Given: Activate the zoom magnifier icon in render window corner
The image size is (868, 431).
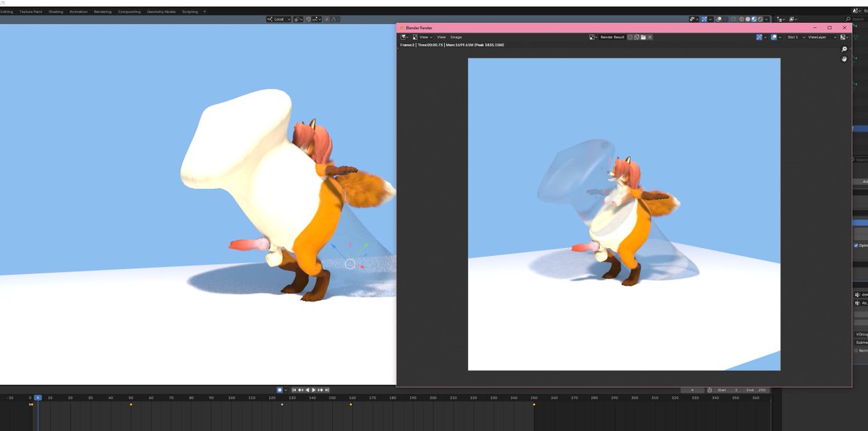Looking at the screenshot, I should pyautogui.click(x=844, y=48).
